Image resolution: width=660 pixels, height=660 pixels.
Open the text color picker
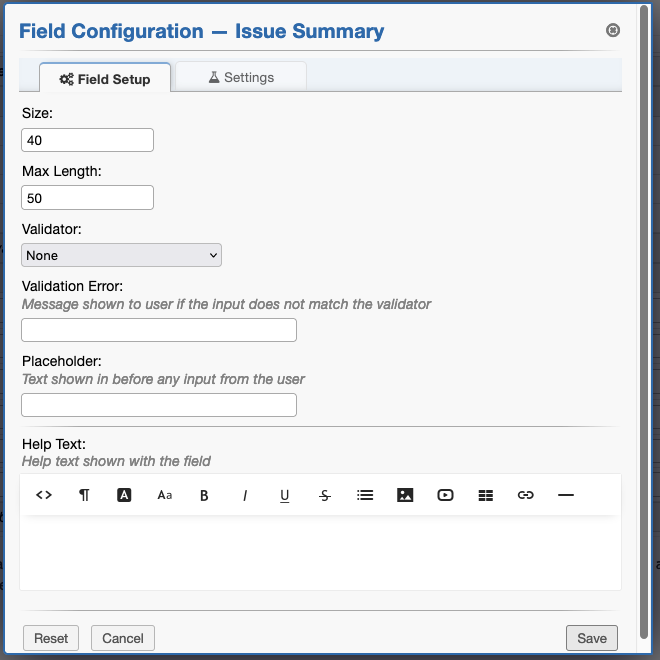pos(124,495)
